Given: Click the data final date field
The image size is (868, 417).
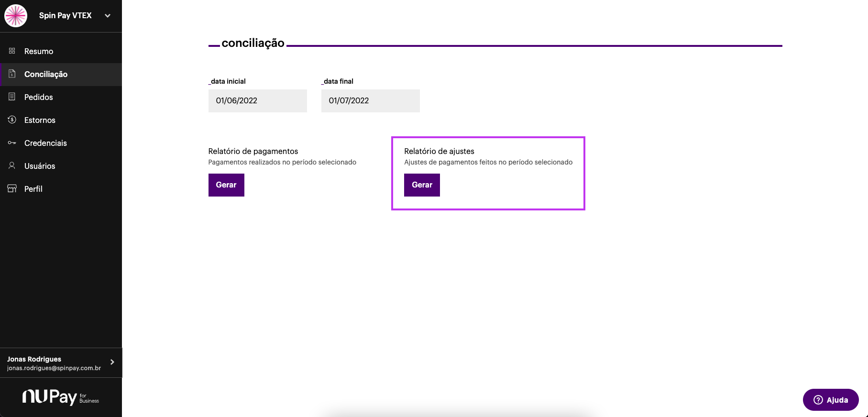Looking at the screenshot, I should 370,101.
